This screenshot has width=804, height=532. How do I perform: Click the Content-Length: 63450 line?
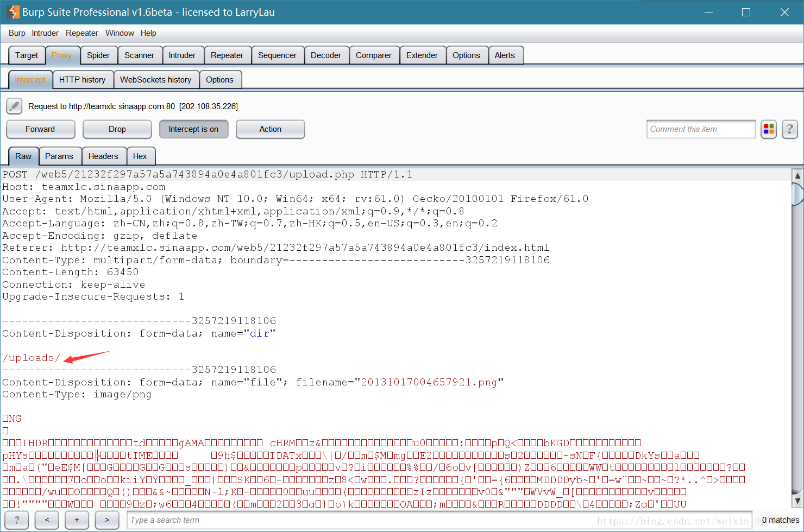tap(71, 272)
